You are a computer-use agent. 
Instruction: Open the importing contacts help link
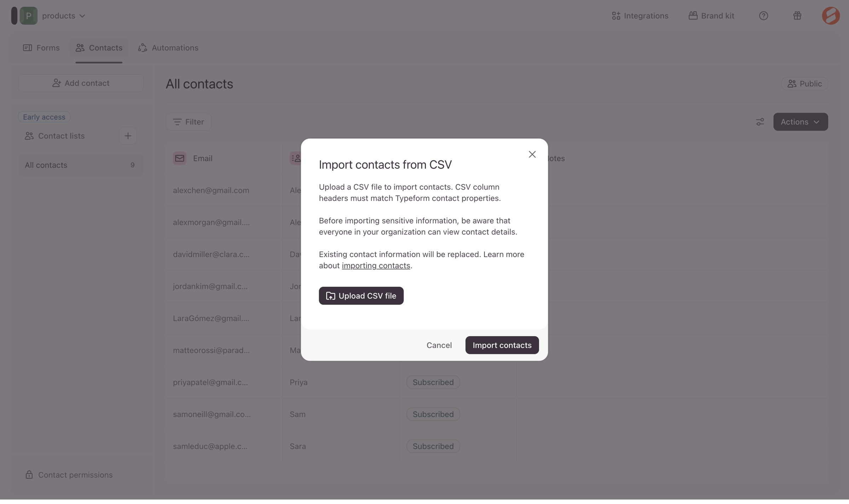376,266
